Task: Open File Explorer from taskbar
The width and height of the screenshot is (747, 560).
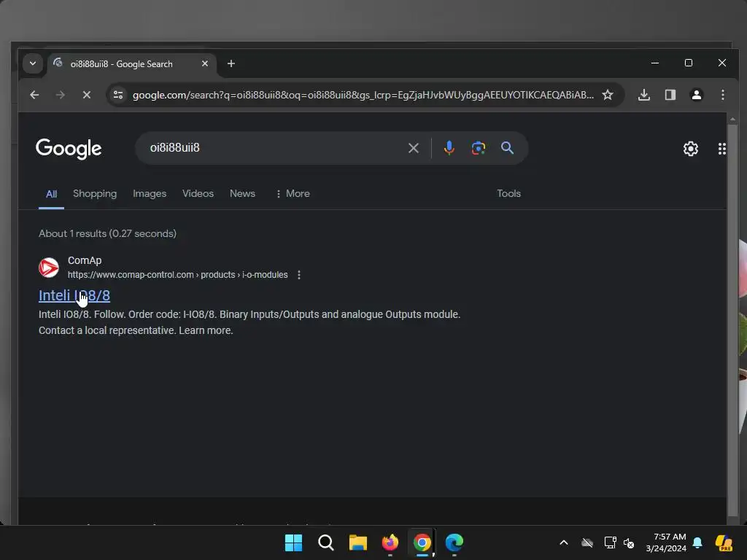Action: click(x=357, y=542)
